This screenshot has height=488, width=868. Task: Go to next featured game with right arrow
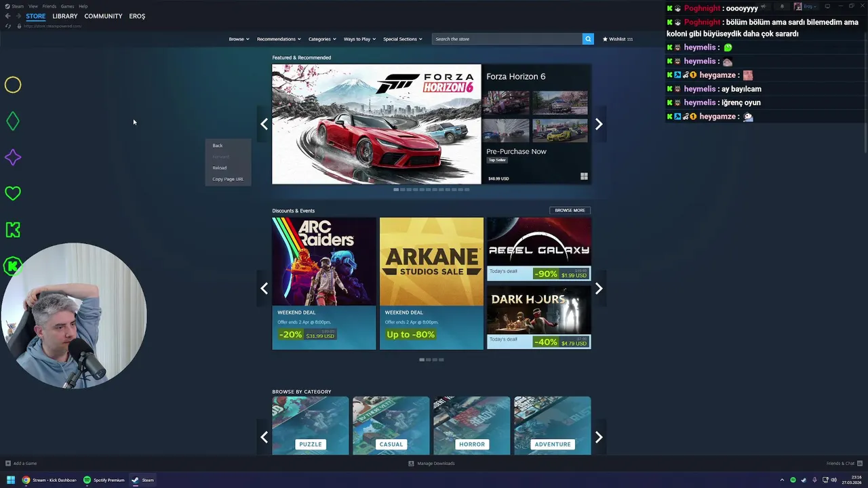click(599, 124)
